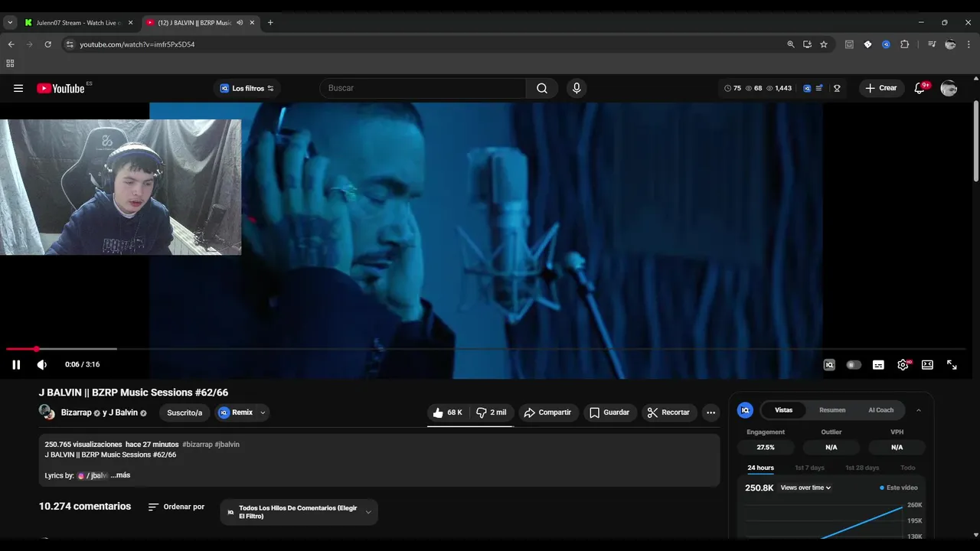Toggle autoplay switch in player

pos(854,365)
